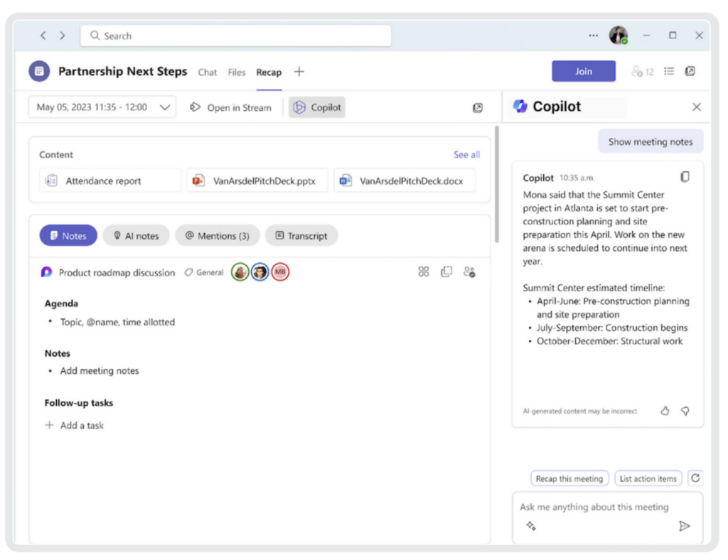Open the Attendance report

110,181
